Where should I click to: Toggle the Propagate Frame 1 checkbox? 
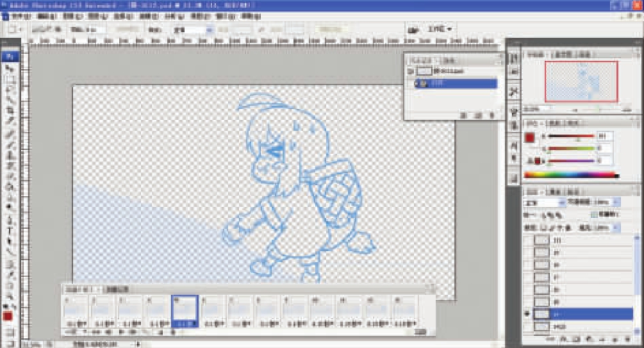coord(593,215)
